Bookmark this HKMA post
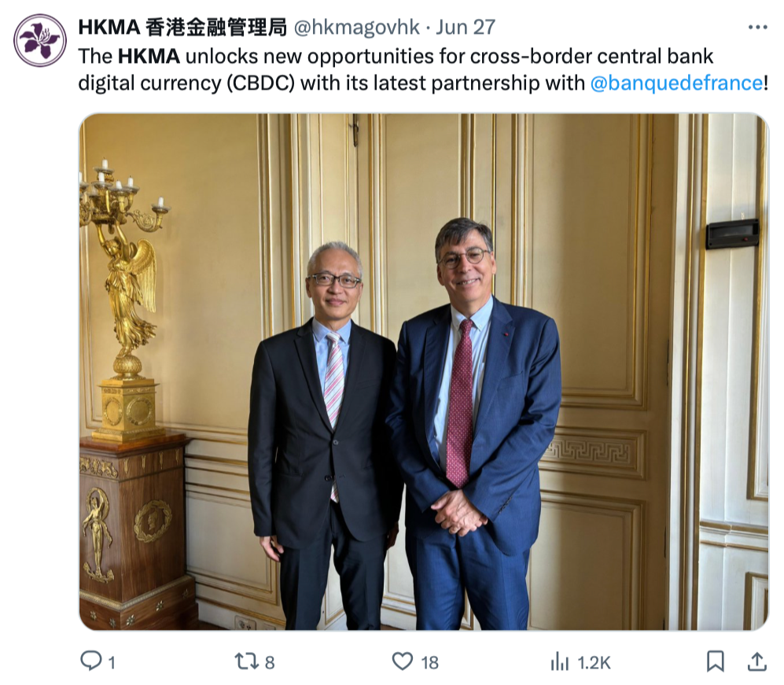The height and width of the screenshot is (685, 784). (x=716, y=661)
